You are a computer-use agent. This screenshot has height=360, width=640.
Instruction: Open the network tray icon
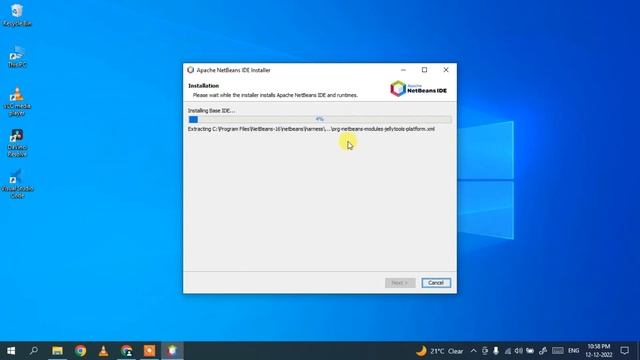click(x=507, y=351)
